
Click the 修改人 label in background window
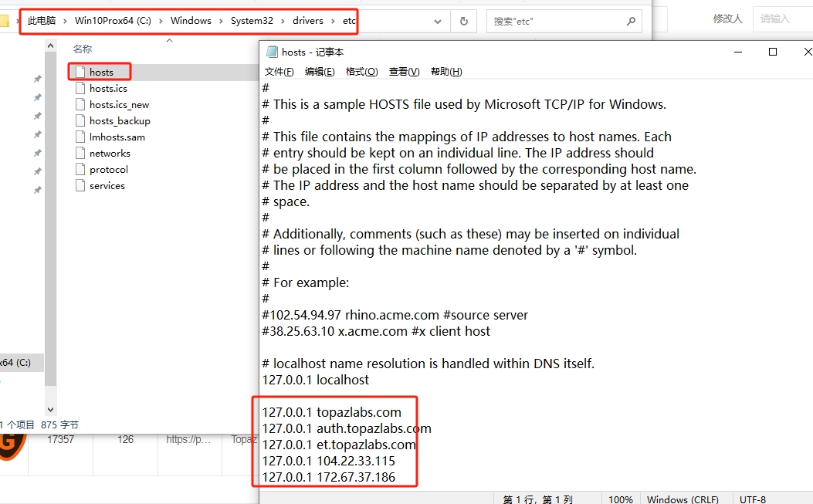[727, 19]
